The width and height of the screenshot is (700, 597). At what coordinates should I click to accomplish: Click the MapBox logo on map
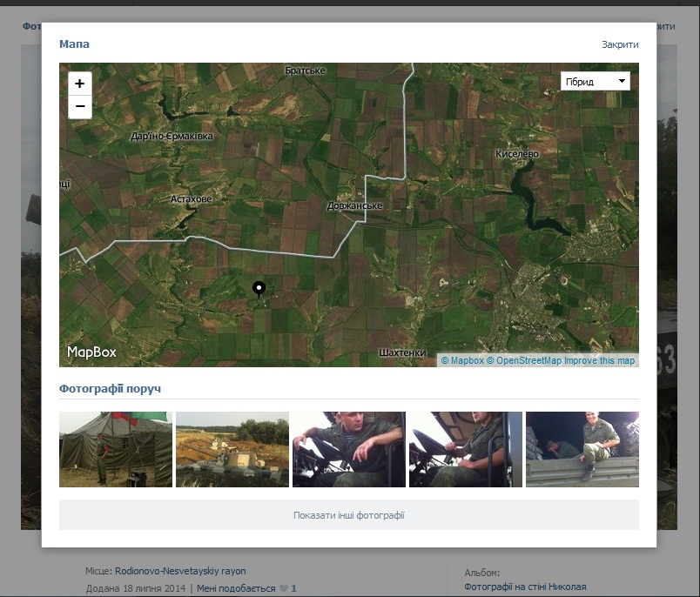[x=91, y=352]
